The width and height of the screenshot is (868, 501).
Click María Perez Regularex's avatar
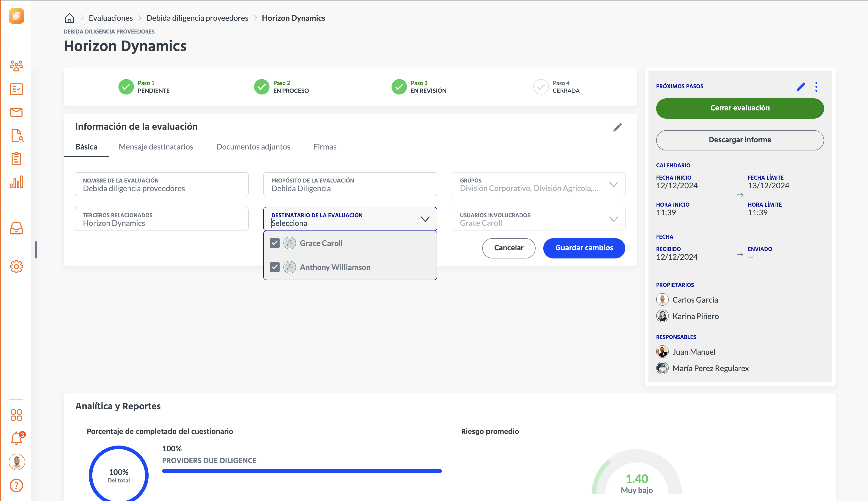pos(662,368)
